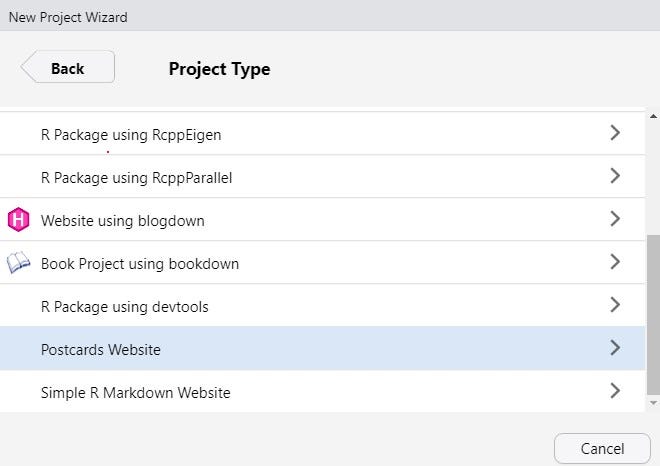Click the devtools package row chevron
660x466 pixels.
(x=615, y=305)
